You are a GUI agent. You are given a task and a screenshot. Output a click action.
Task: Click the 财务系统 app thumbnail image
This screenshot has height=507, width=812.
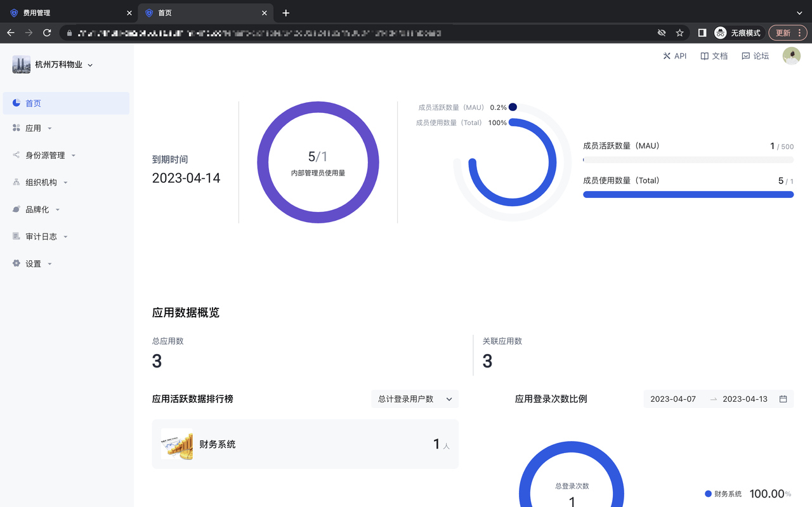[177, 444]
